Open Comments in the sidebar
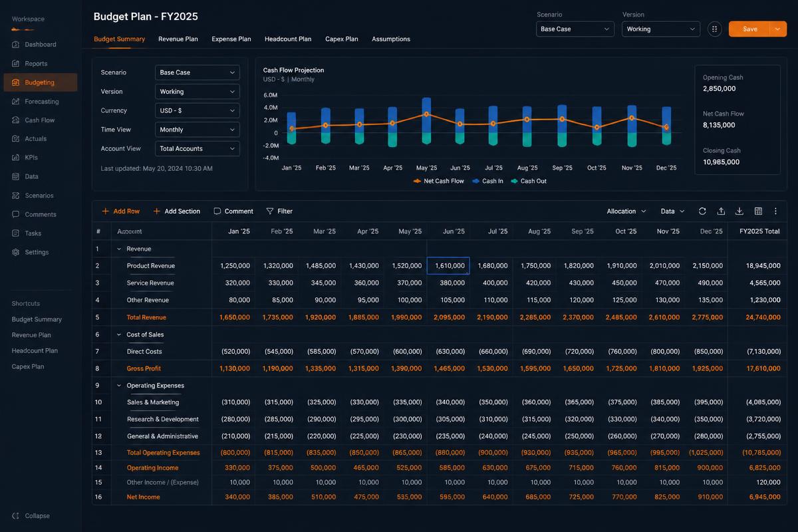798x532 pixels. [40, 215]
